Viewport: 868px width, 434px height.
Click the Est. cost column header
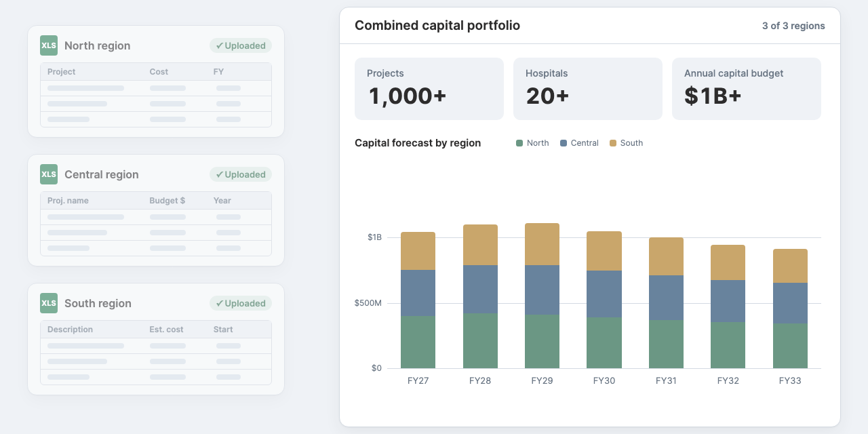click(x=166, y=330)
